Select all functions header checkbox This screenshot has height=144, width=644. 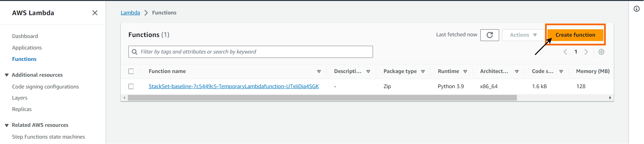point(131,71)
